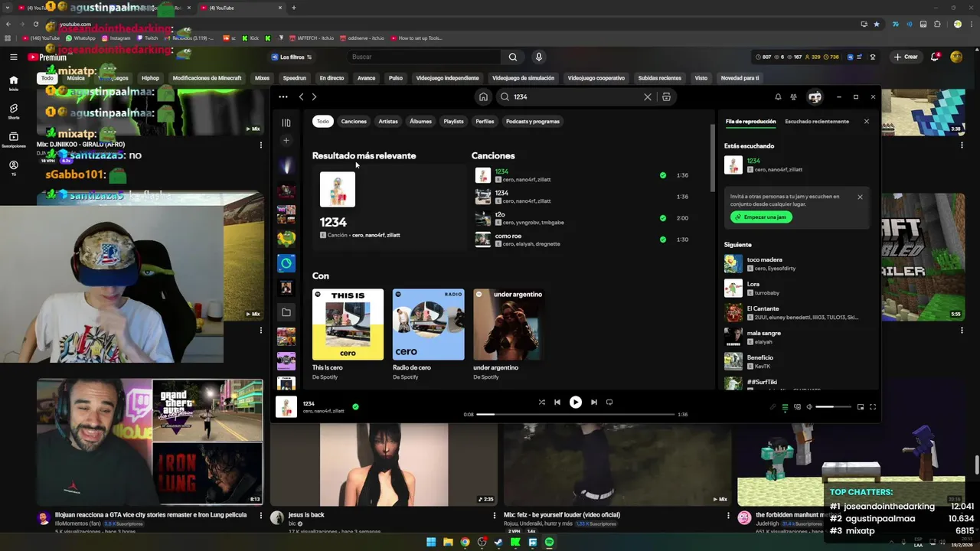Screen dimensions: 980x551
Task: Select Modificaciones de Minecraft chip on YouTube
Action: pyautogui.click(x=207, y=78)
